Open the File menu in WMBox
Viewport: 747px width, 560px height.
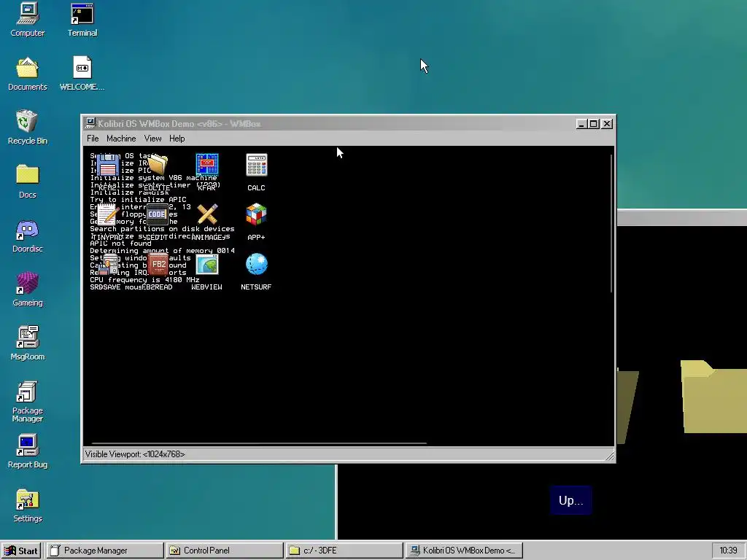pos(93,139)
